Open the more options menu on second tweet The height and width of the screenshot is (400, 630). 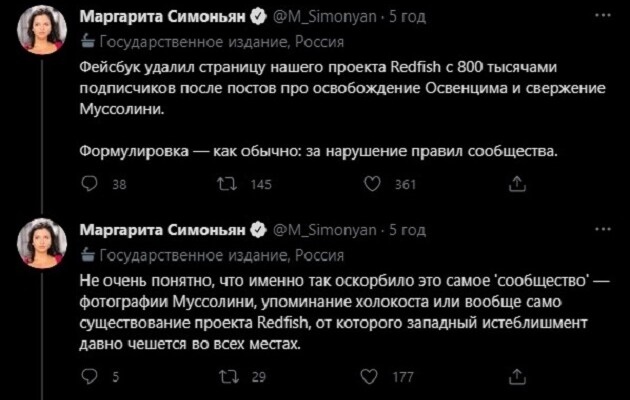pyautogui.click(x=598, y=229)
